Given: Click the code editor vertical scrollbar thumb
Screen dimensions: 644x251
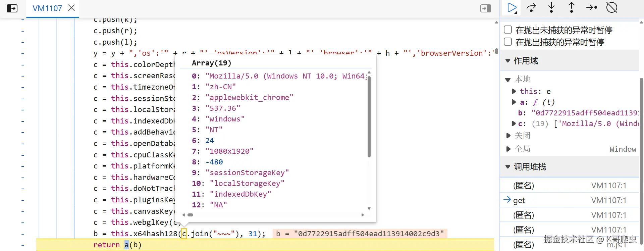Looking at the screenshot, I should pyautogui.click(x=496, y=51).
